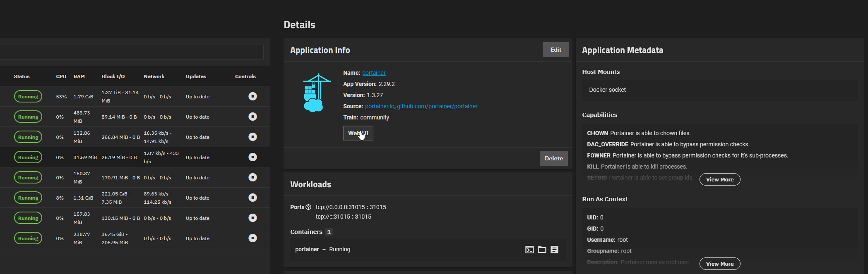The height and width of the screenshot is (274, 868).
Task: Click the 1.07 kb/s network value
Action: pos(161,157)
